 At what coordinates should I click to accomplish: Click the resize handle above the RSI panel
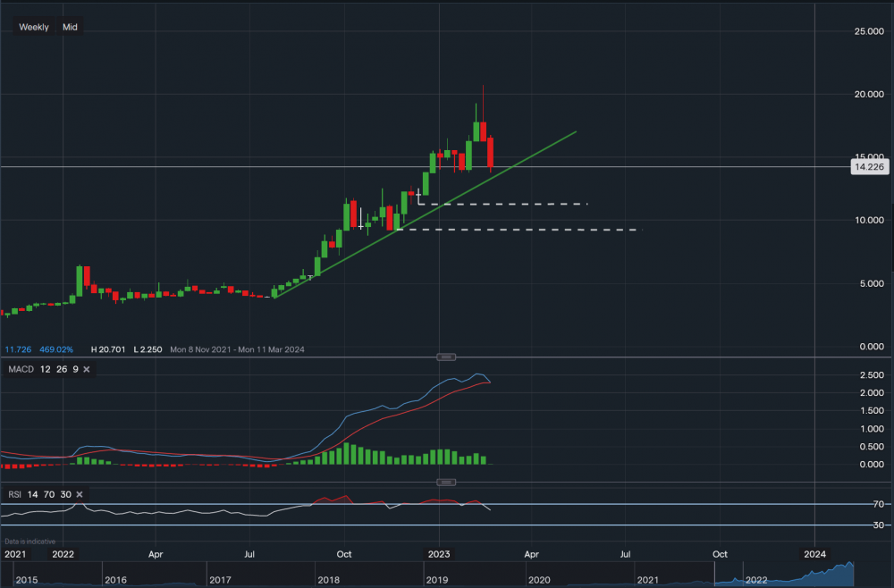[x=446, y=483]
